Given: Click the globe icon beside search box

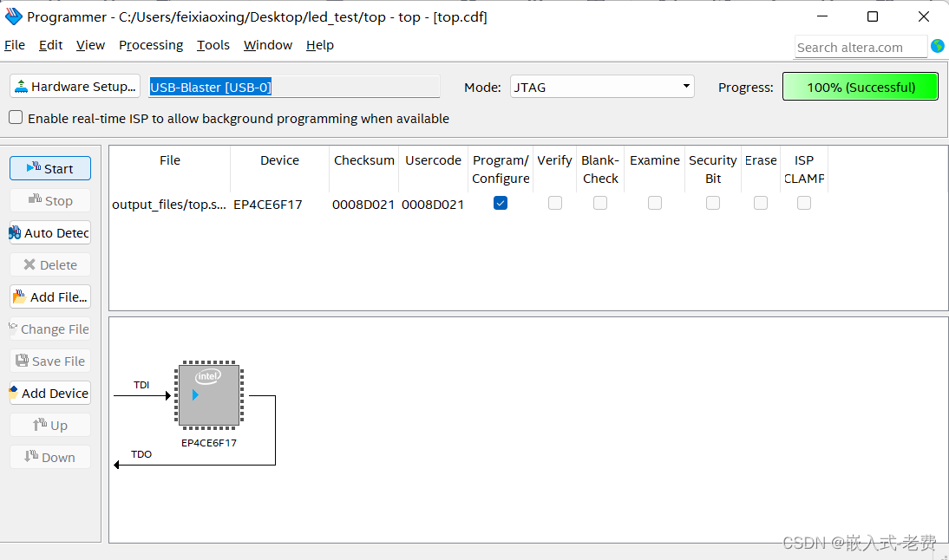Looking at the screenshot, I should click(x=938, y=46).
